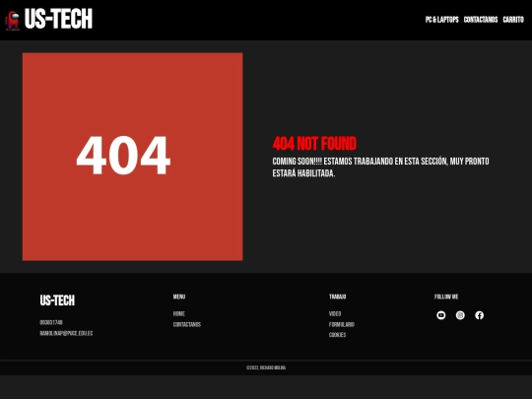Screen dimensions: 532x399
Task: Click the red crewmate logo icon
Action: pyautogui.click(x=12, y=21)
